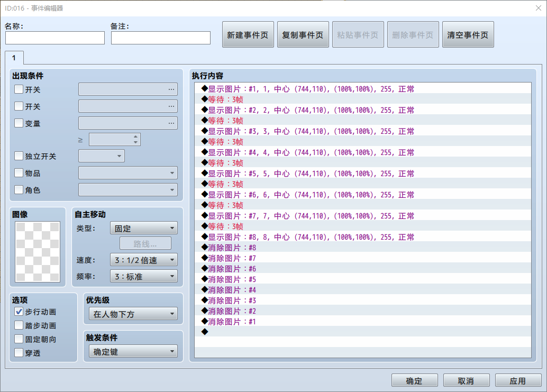Image resolution: width=547 pixels, height=392 pixels.
Task: Click the 变量 threshold value spinner
Action: pos(115,140)
